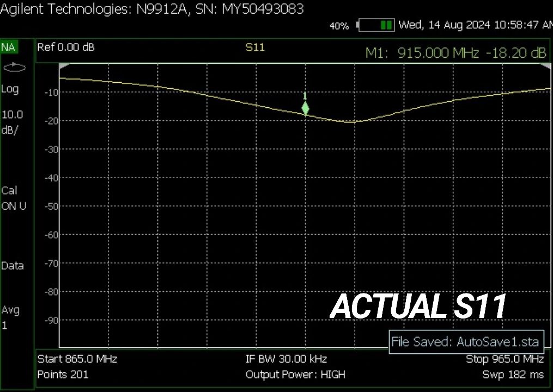The height and width of the screenshot is (392, 553).
Task: Edit the Stop 965.0 MHz frequency
Action: (505, 359)
